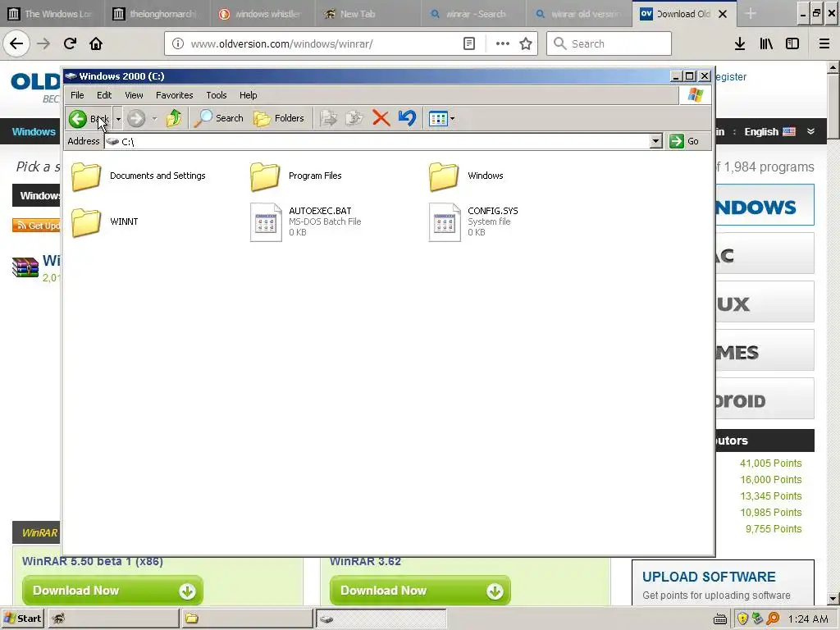Switch to the windows whistler tab
Screen dimensions: 840x630
click(261, 14)
